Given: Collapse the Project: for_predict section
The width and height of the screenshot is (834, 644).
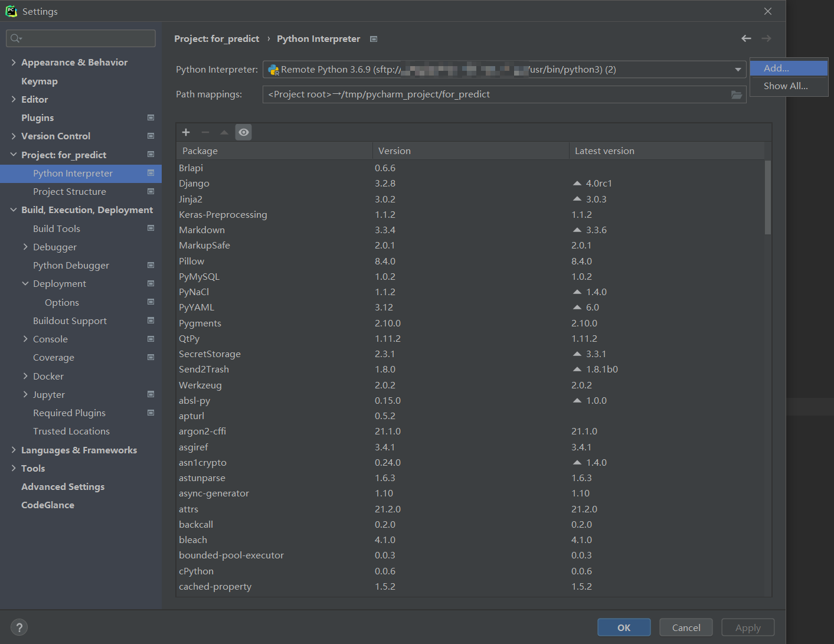Looking at the screenshot, I should click(x=14, y=155).
